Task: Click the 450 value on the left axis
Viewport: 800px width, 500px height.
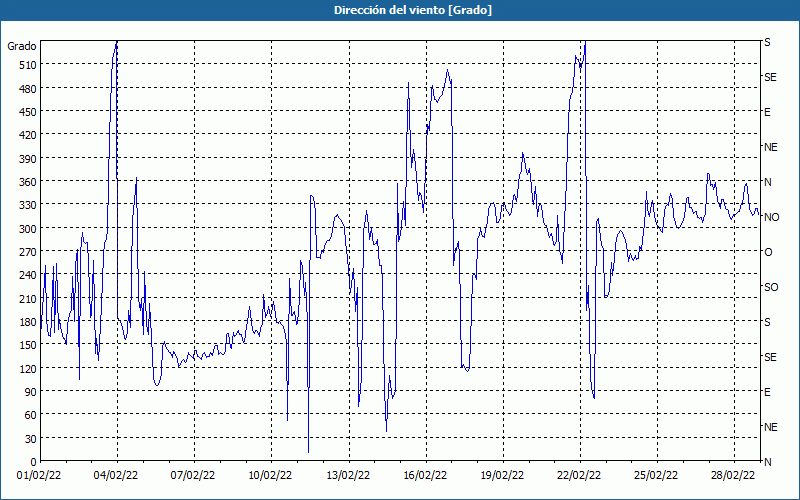Action: click(28, 112)
